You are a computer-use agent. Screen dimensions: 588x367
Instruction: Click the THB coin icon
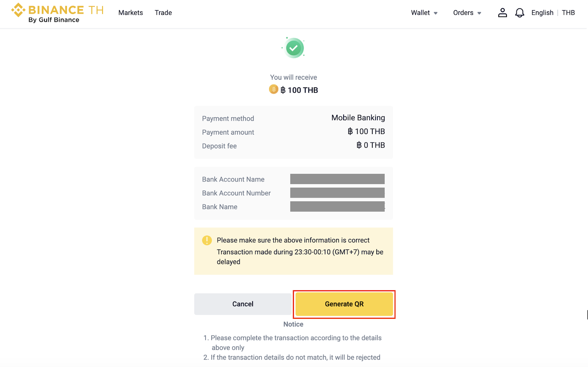tap(273, 89)
